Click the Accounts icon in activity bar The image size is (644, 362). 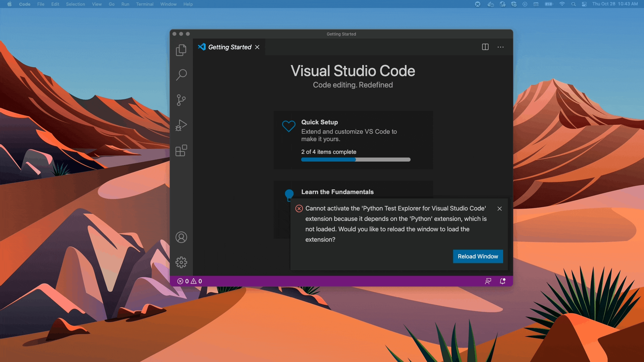tap(181, 237)
